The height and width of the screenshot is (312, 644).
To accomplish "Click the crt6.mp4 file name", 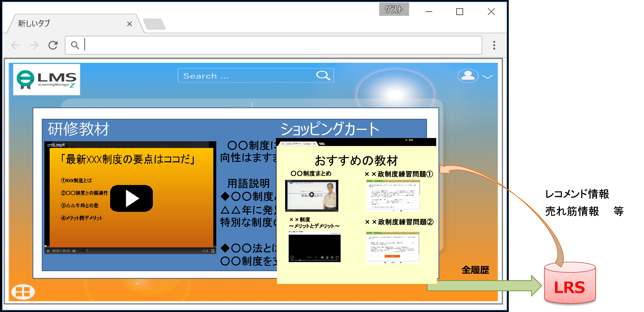I will click(x=56, y=145).
